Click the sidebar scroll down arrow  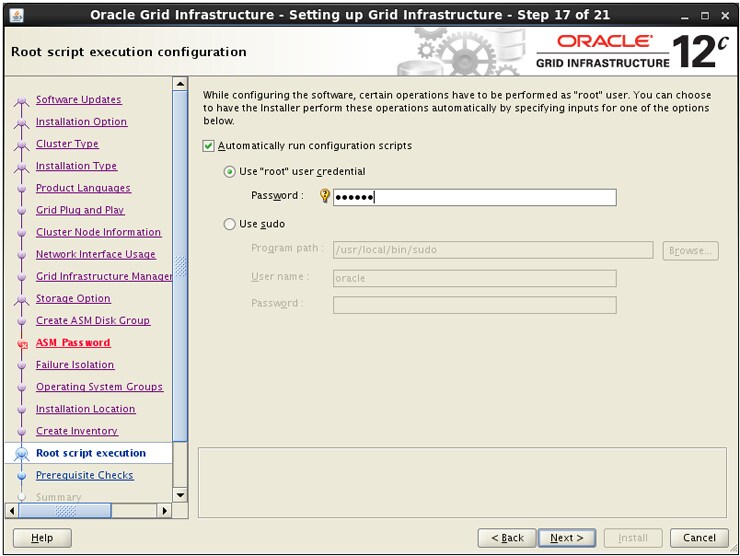coord(180,495)
